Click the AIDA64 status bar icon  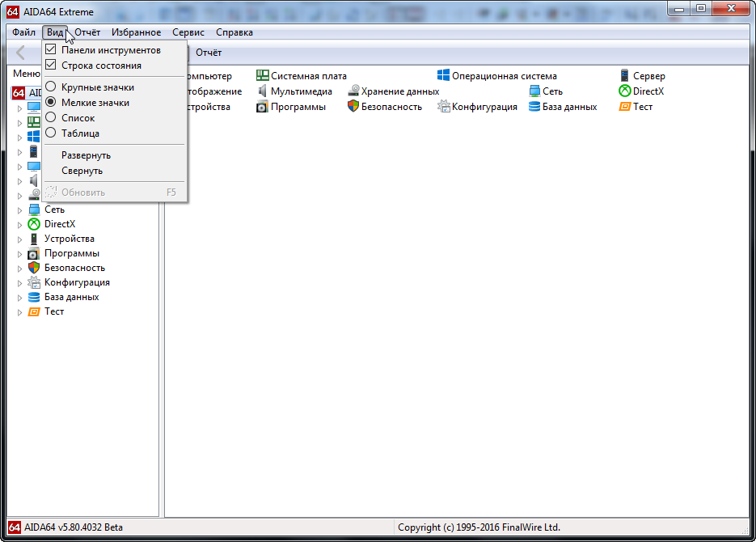coord(15,527)
